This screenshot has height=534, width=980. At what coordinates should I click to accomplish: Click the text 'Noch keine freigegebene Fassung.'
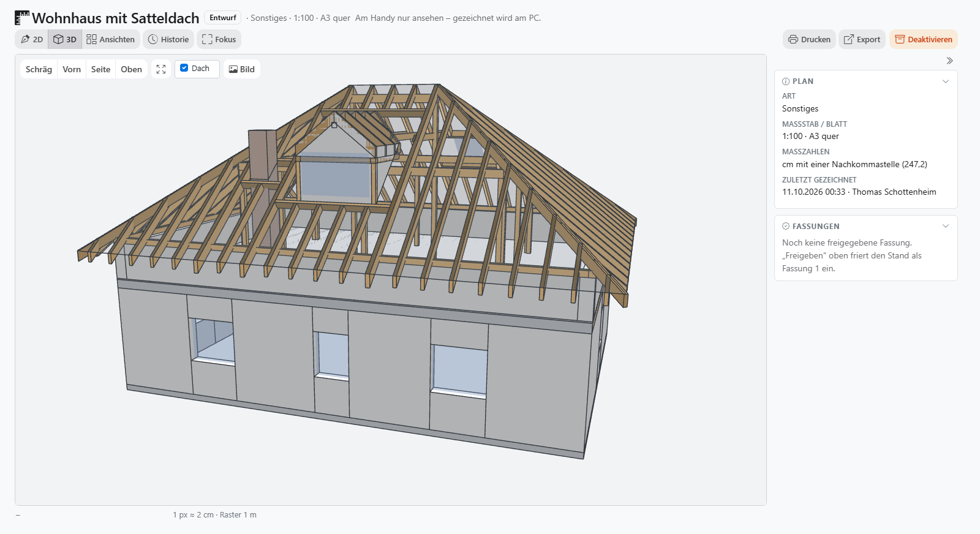coord(847,243)
